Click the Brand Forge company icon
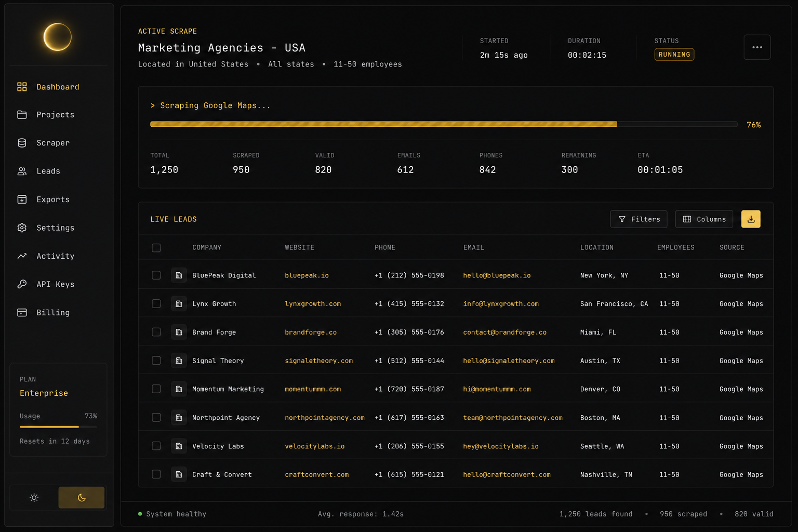 point(179,332)
